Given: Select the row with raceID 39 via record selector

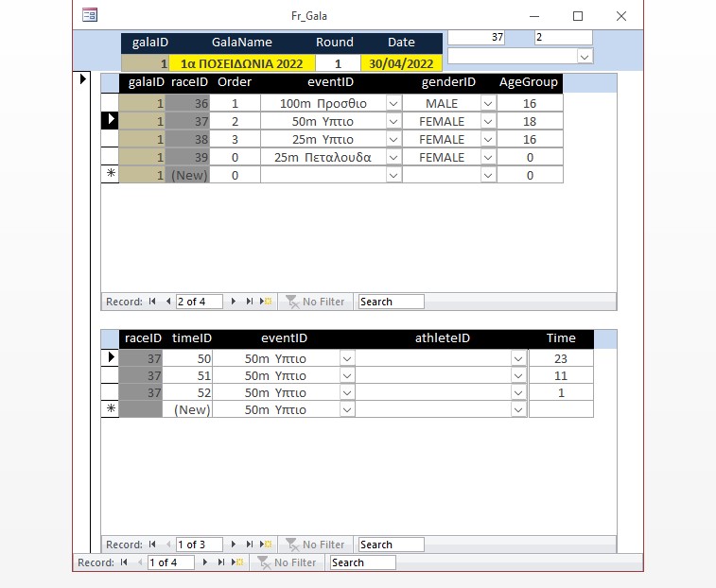Looking at the screenshot, I should point(110,157).
